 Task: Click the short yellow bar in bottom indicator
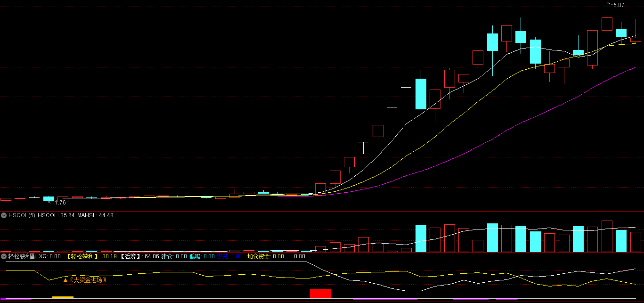click(x=63, y=297)
